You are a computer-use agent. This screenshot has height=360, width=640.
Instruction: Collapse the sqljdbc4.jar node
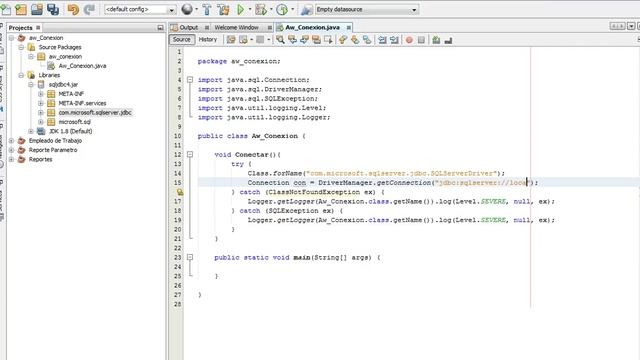coord(31,84)
